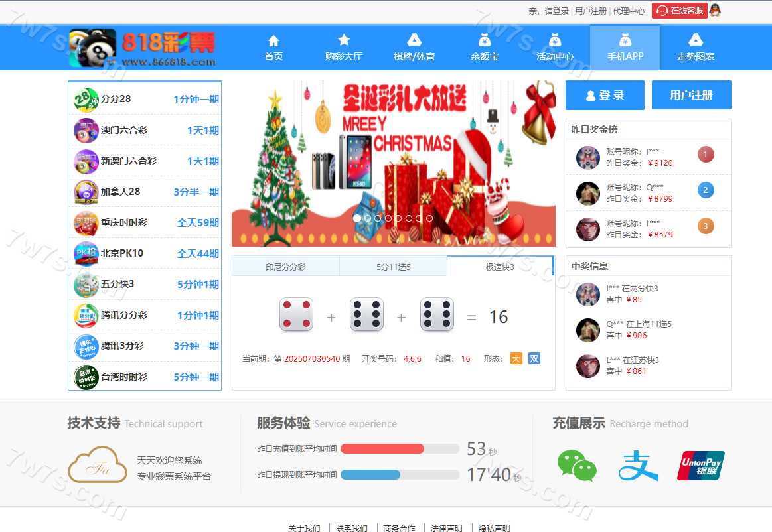Open the 走势图表 trend chart icon
Image resolution: width=772 pixels, height=532 pixels.
696,40
